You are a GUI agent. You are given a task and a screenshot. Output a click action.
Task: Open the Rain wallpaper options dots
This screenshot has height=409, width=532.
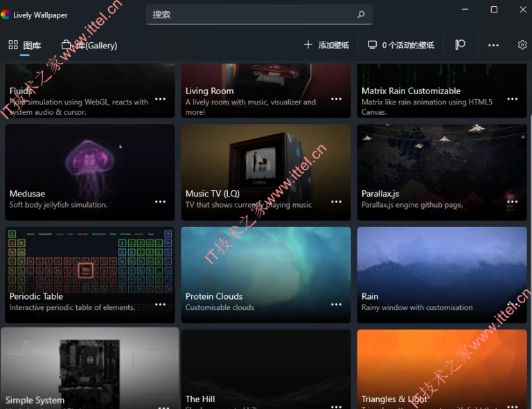pos(513,305)
